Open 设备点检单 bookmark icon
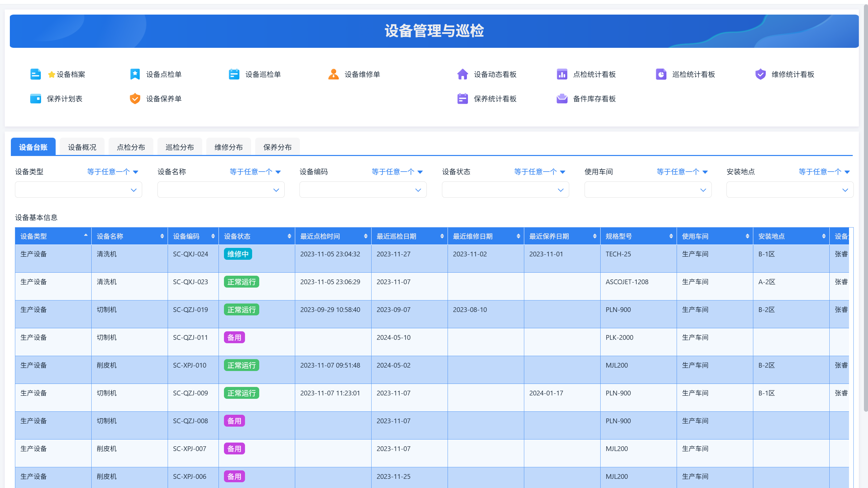The height and width of the screenshot is (488, 868). point(135,74)
